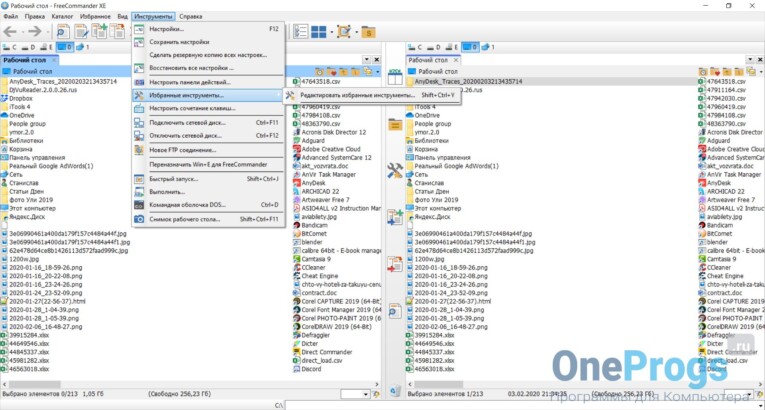The image size is (765, 410).
Task: Choose Настроить сочетание клавиш... entry
Action: [208, 108]
